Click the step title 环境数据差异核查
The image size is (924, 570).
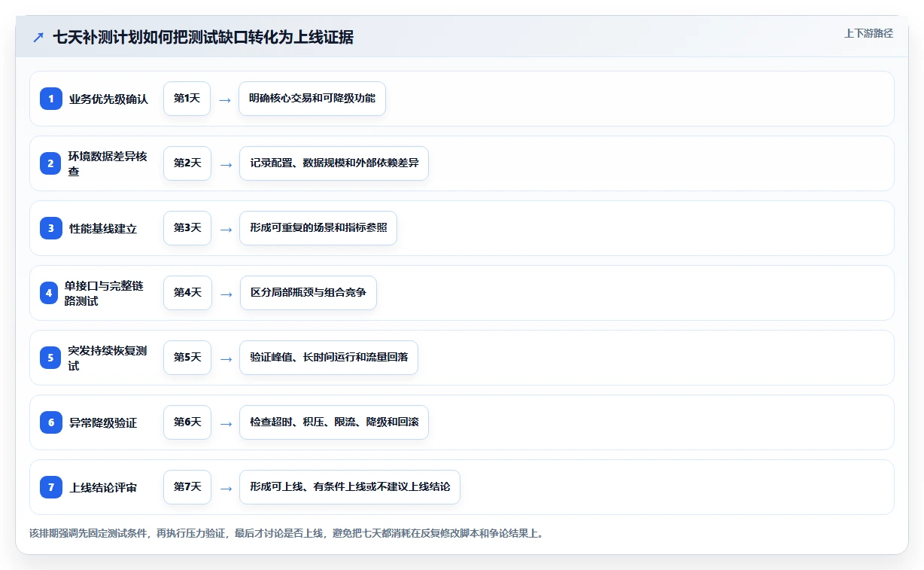pos(108,163)
